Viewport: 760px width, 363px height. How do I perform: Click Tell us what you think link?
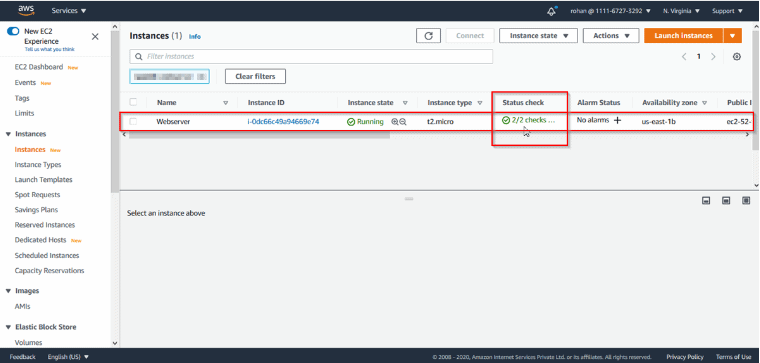point(49,49)
